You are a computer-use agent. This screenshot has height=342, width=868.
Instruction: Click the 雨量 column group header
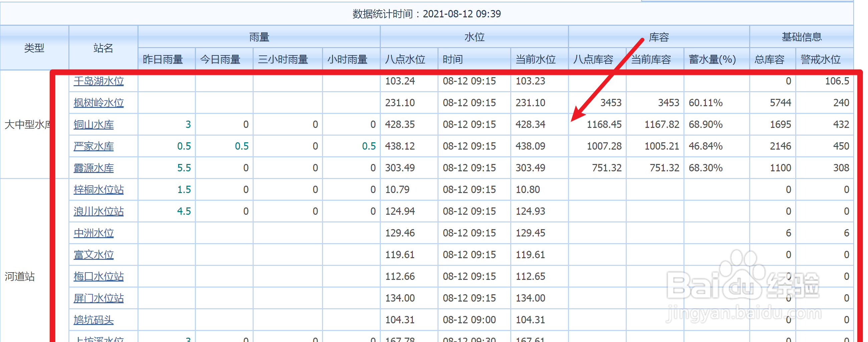259,37
